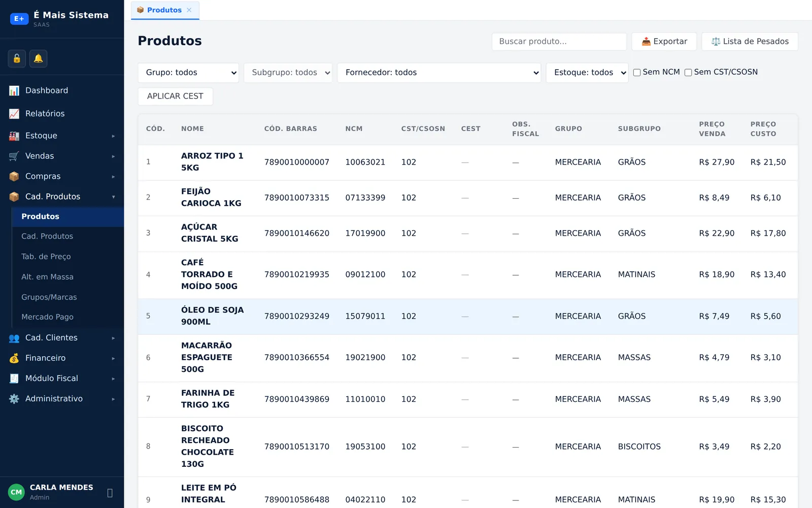Click the Compras box icon

[x=14, y=176]
